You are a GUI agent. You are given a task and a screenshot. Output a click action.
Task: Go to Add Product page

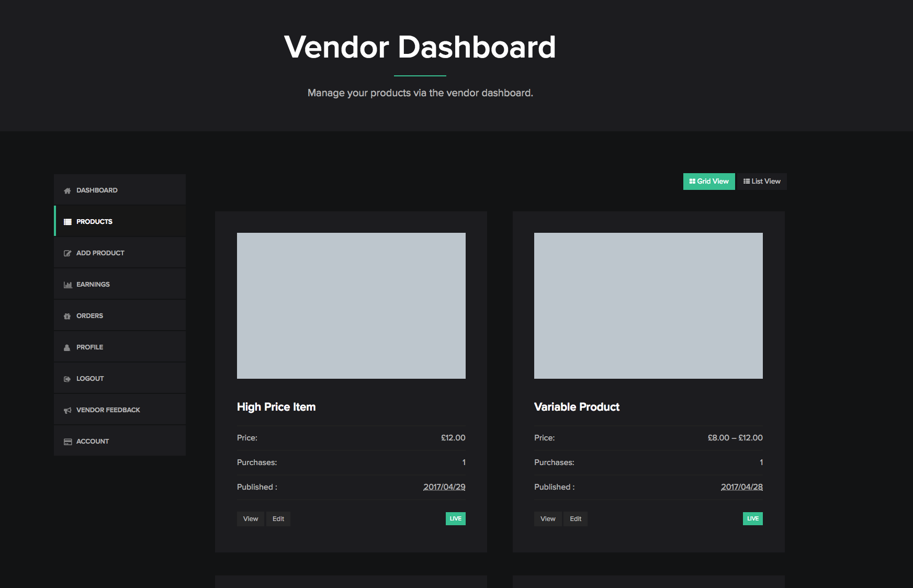click(120, 252)
